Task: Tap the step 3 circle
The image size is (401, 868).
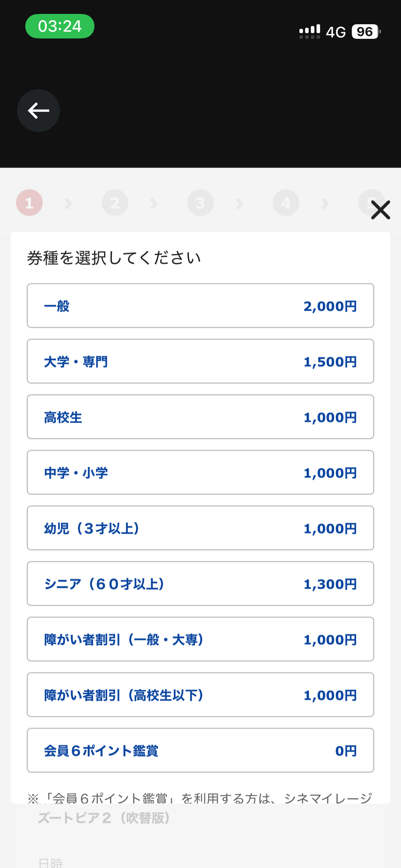Action: pyautogui.click(x=200, y=203)
